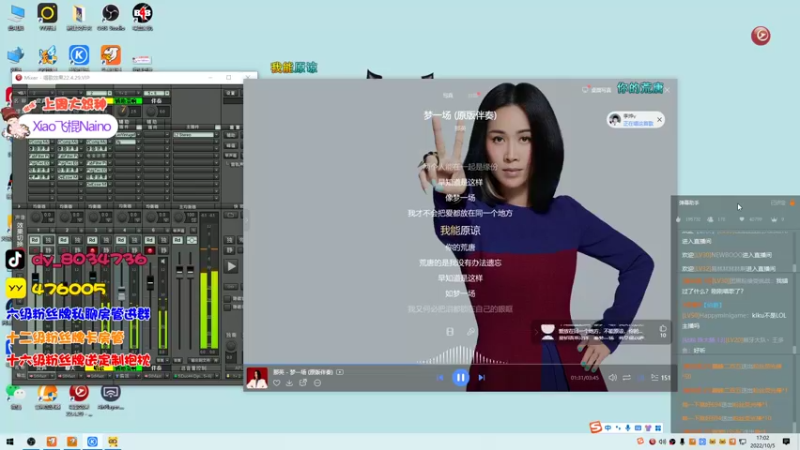Thumbs-up the featured comment card
Image resolution: width=800 pixels, height=450 pixels.
[663, 329]
